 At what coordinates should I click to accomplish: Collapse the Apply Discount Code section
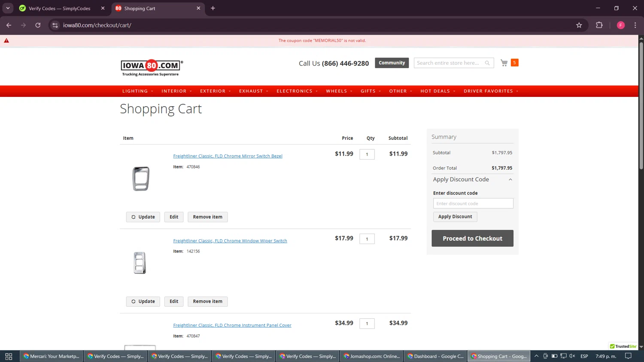click(473, 179)
